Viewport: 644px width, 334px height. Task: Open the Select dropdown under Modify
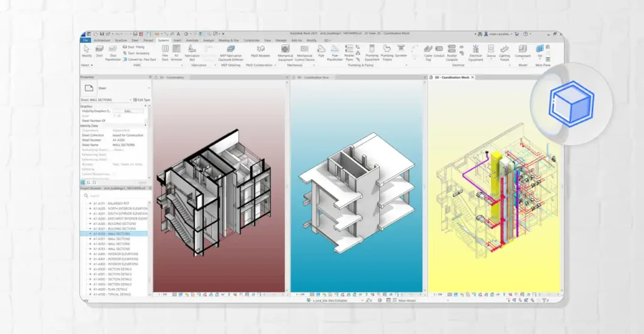pos(87,65)
